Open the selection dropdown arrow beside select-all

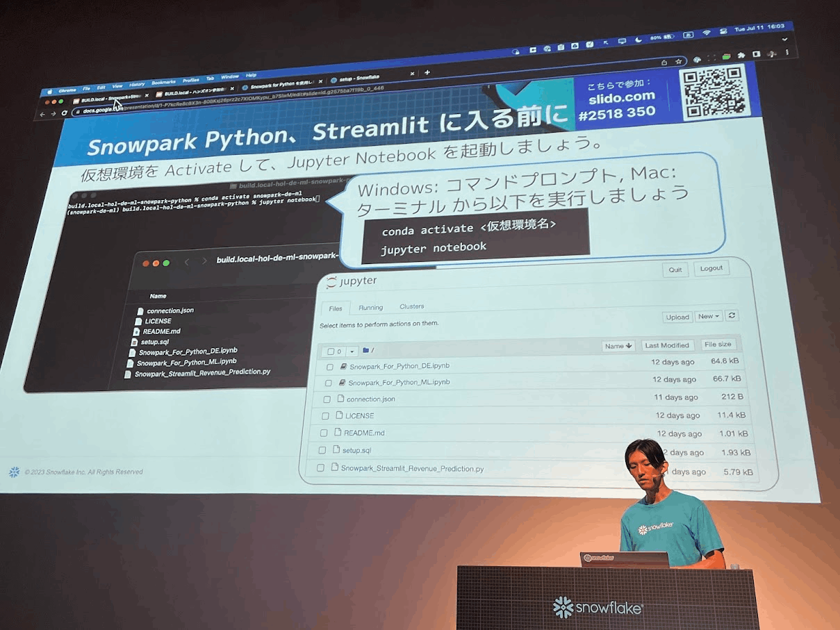(352, 351)
